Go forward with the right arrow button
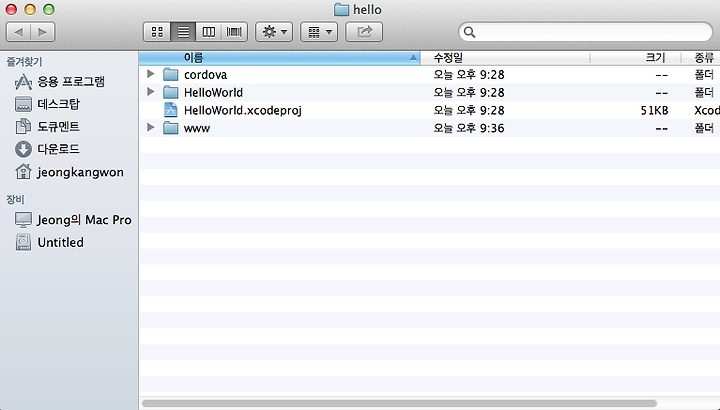Image resolution: width=720 pixels, height=410 pixels. 43,32
